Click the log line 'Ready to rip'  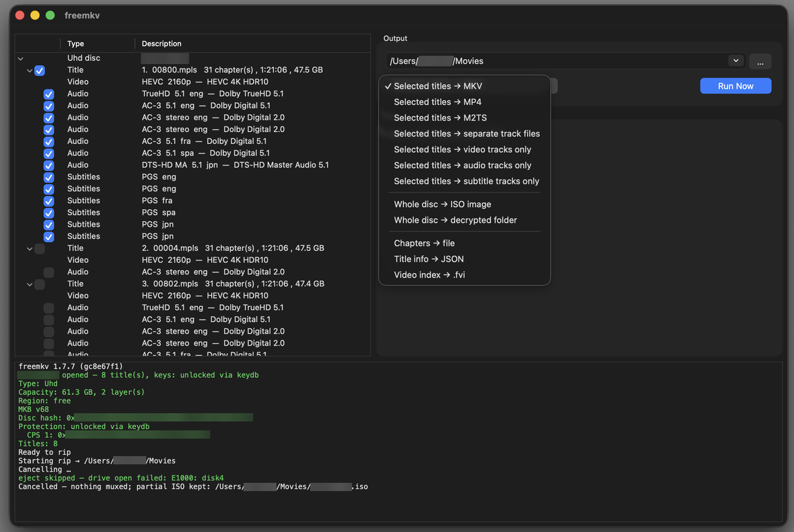pos(44,452)
